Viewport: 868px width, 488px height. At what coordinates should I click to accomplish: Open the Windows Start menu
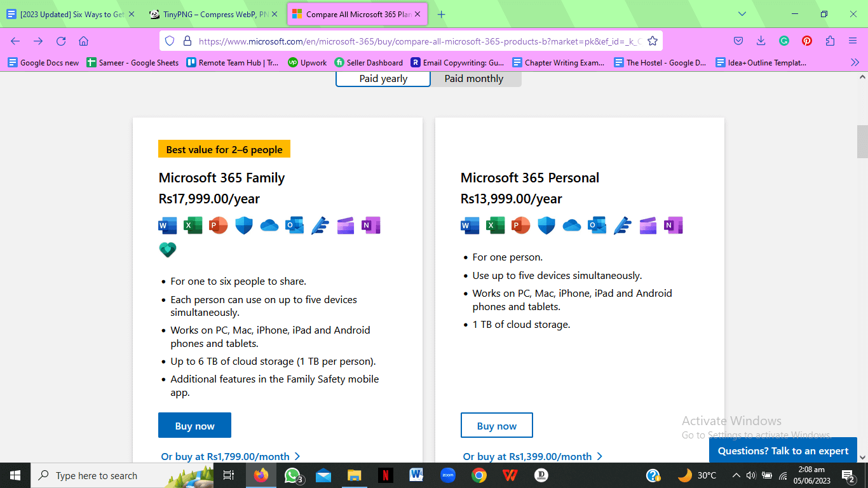[x=15, y=475]
